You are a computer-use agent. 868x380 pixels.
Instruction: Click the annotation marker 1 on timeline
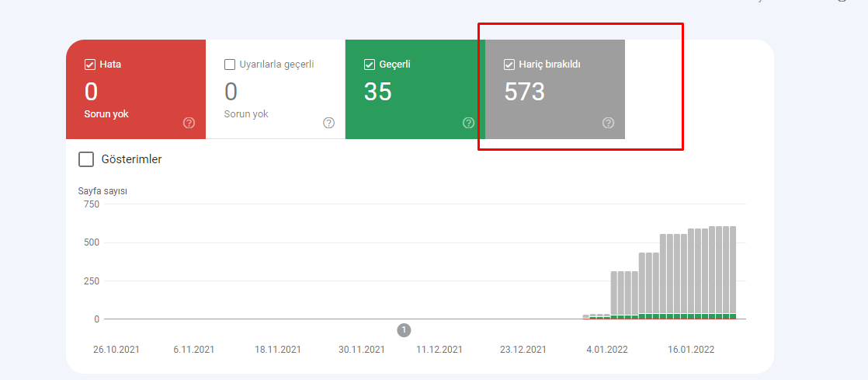tap(404, 330)
